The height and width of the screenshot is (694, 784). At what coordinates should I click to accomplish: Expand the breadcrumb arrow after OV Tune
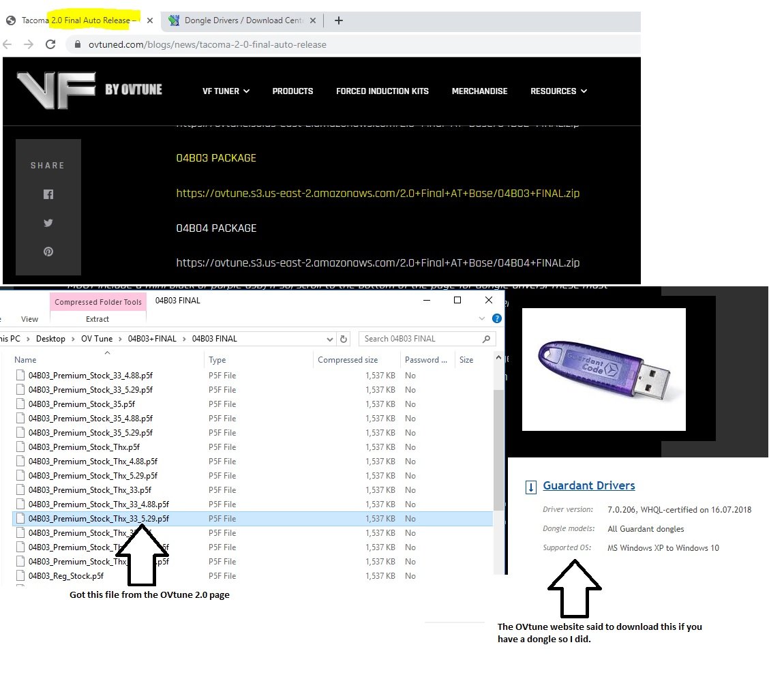[x=120, y=339]
